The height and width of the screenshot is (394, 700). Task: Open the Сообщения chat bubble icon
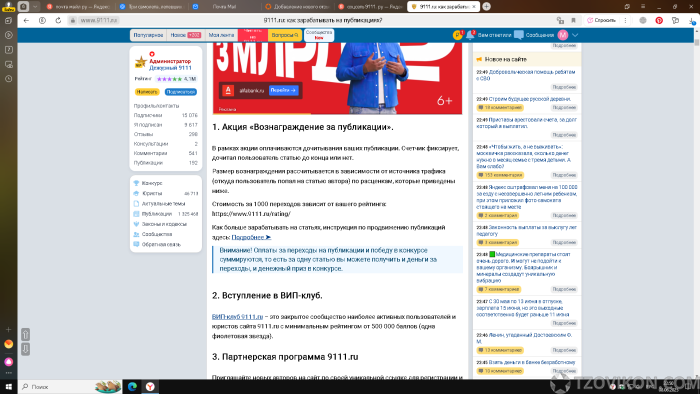(x=519, y=35)
